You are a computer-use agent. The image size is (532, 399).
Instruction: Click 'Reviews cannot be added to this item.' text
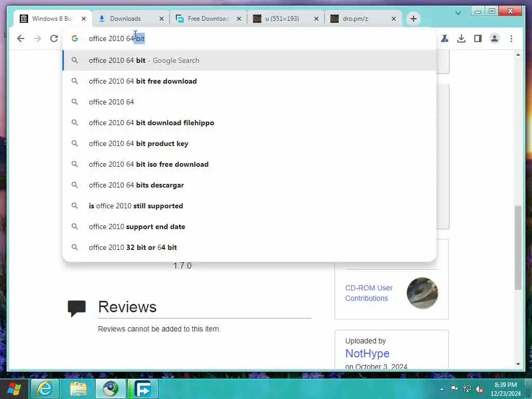[159, 329]
